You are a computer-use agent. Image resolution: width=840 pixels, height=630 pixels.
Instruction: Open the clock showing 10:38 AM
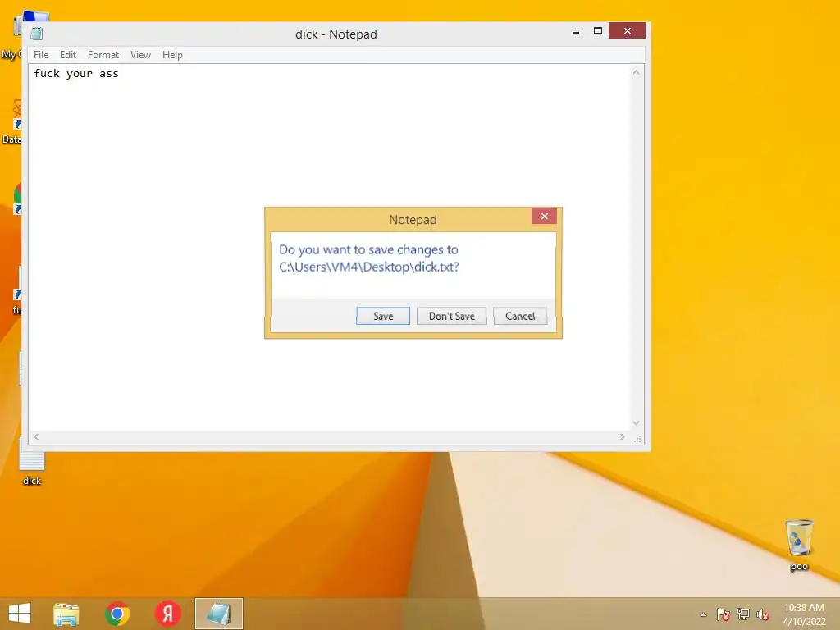click(x=804, y=614)
